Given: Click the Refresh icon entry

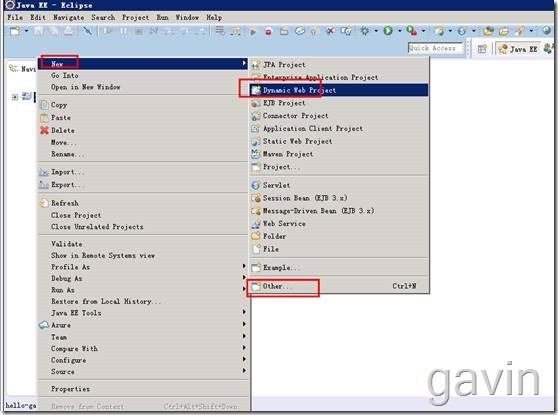Looking at the screenshot, I should [44, 203].
